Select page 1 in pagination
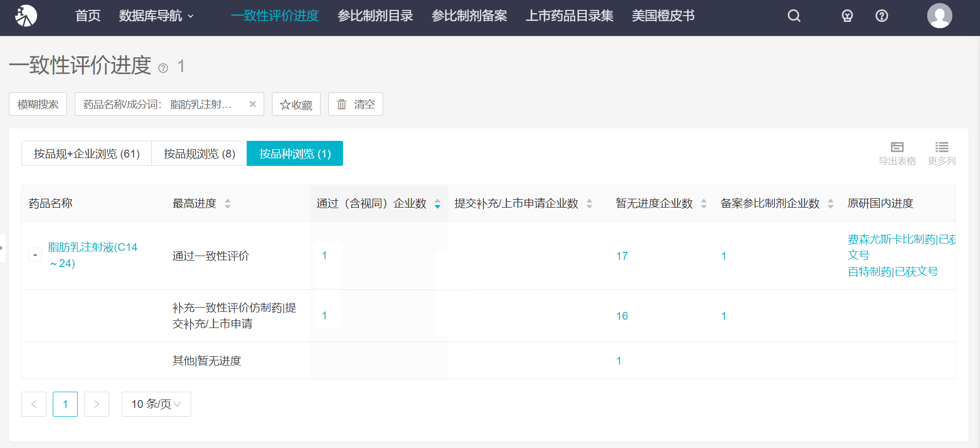 click(x=65, y=404)
